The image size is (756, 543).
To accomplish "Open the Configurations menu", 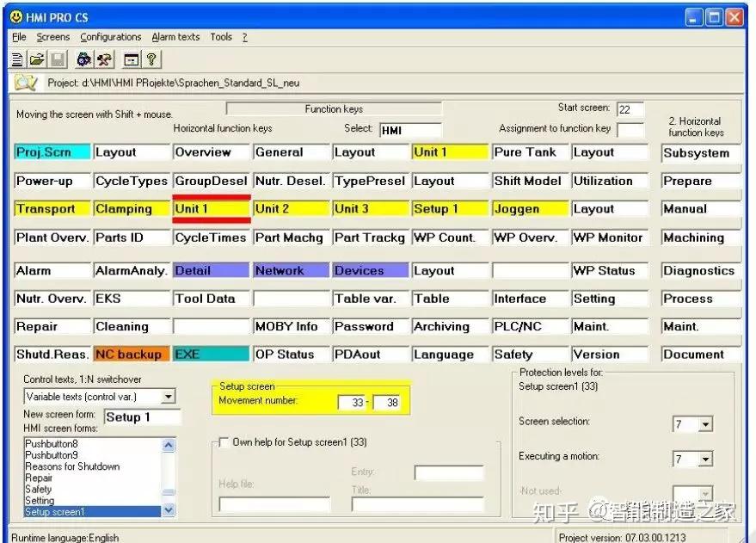I will 110,37.
